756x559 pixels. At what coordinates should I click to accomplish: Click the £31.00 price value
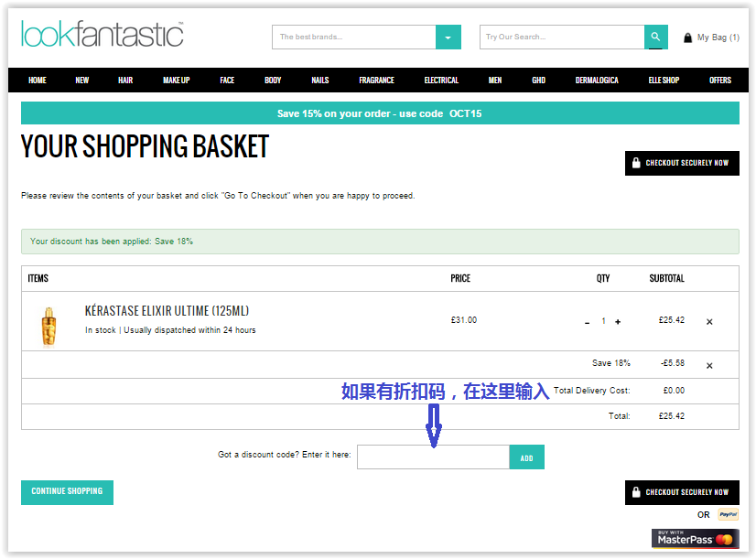pos(464,320)
